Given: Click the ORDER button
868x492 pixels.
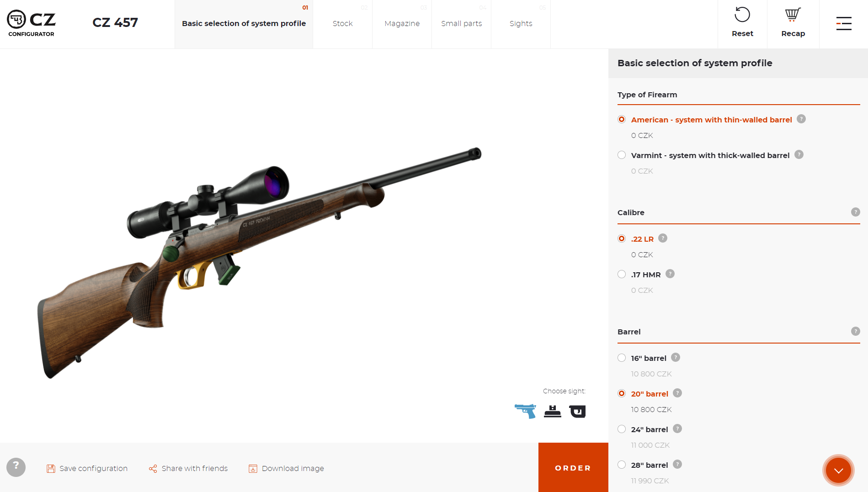Looking at the screenshot, I should [573, 467].
